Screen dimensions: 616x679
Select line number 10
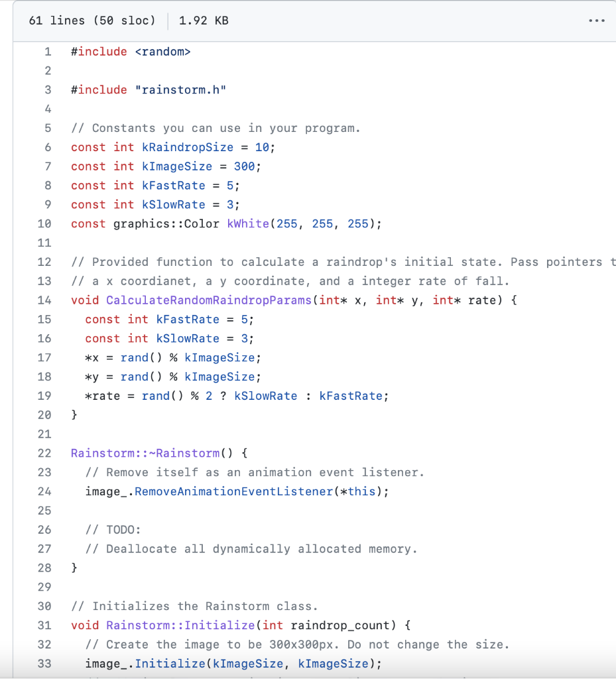click(44, 223)
